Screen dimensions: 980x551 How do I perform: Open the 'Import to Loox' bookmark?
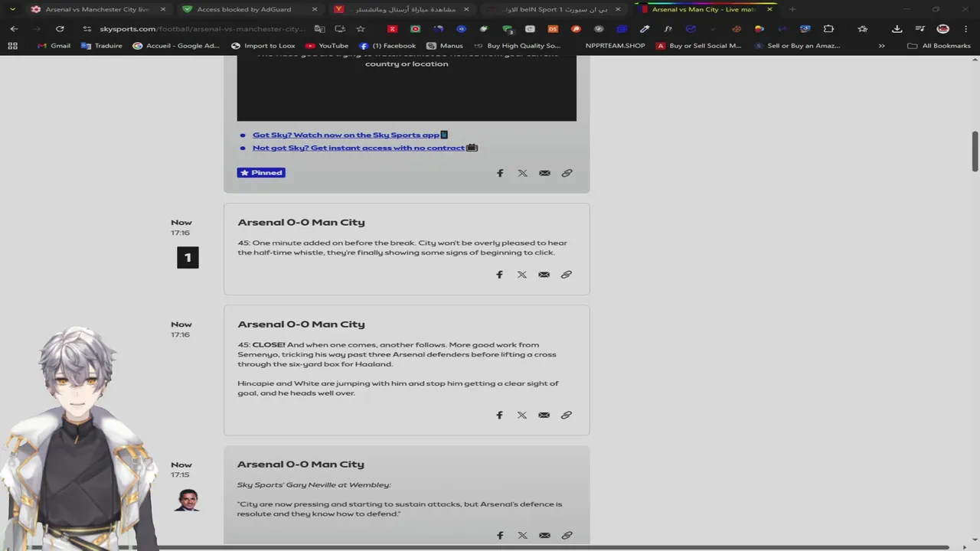click(x=263, y=46)
